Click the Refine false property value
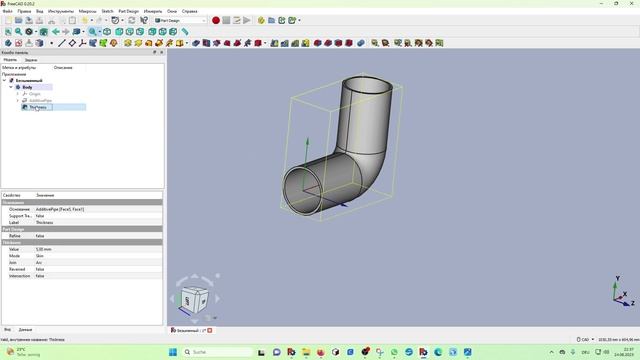Viewport: 640px width, 360px height. (98, 236)
